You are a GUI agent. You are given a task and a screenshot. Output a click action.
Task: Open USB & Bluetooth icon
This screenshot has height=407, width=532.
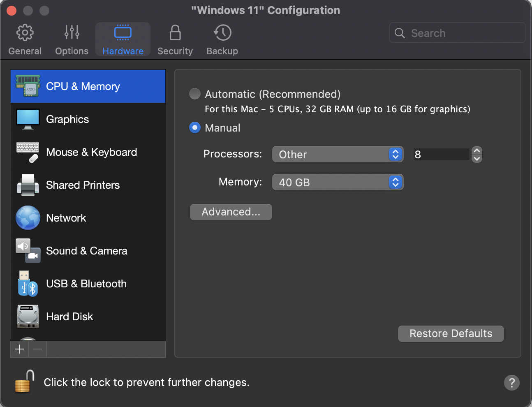pos(28,284)
